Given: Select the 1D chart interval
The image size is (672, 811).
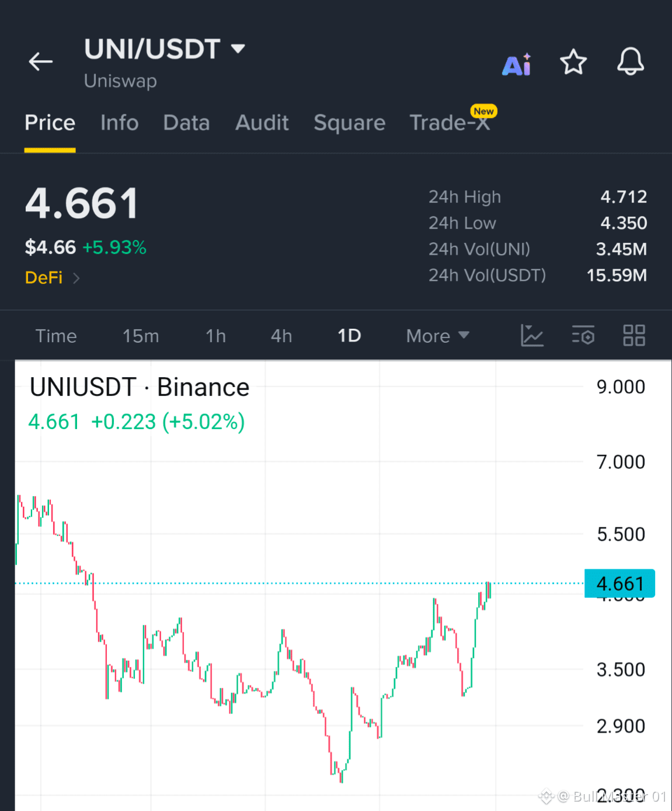Looking at the screenshot, I should (349, 336).
